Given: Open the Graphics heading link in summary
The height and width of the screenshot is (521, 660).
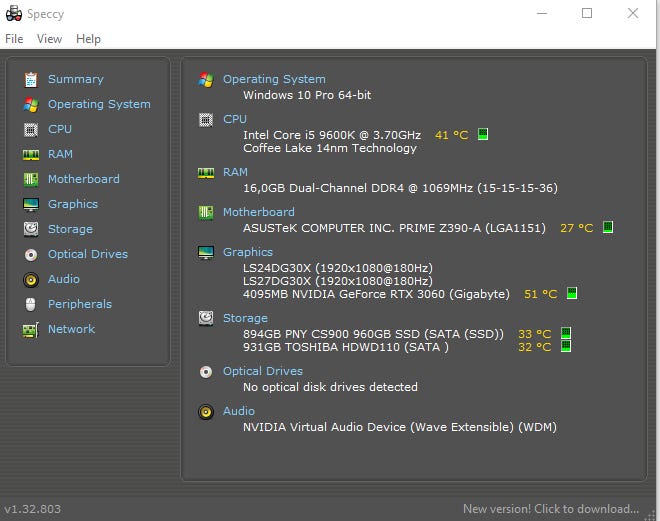Looking at the screenshot, I should pos(248,252).
